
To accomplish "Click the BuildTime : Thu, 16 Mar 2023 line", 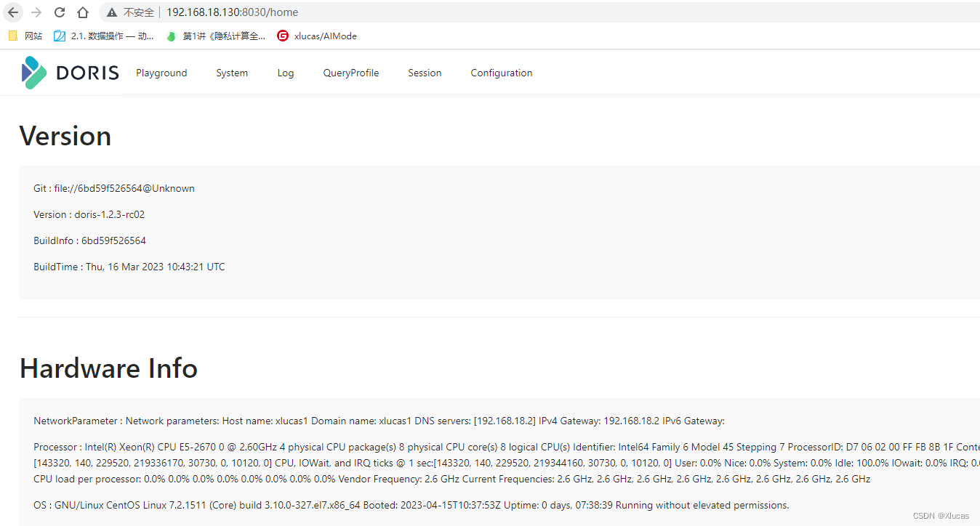I will (129, 267).
